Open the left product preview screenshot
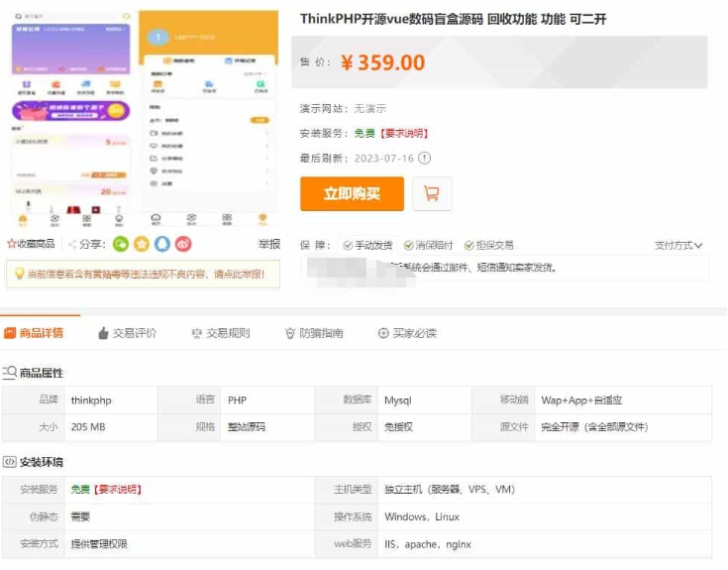 pos(70,119)
